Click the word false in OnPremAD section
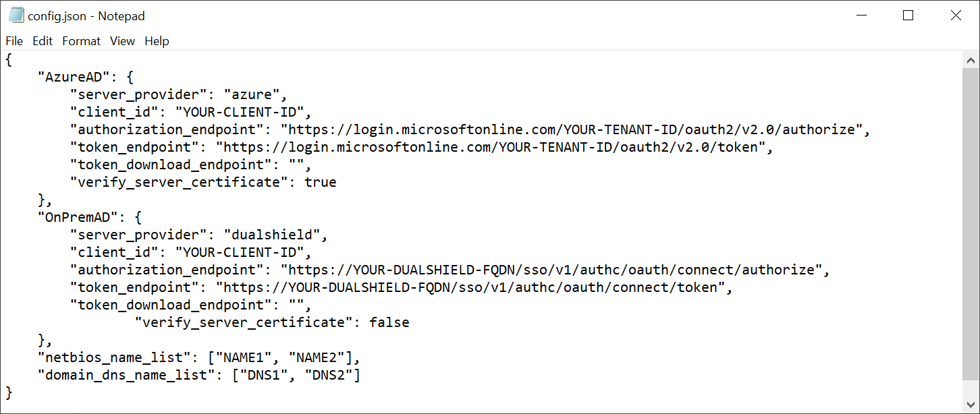This screenshot has height=414, width=980. coord(389,322)
